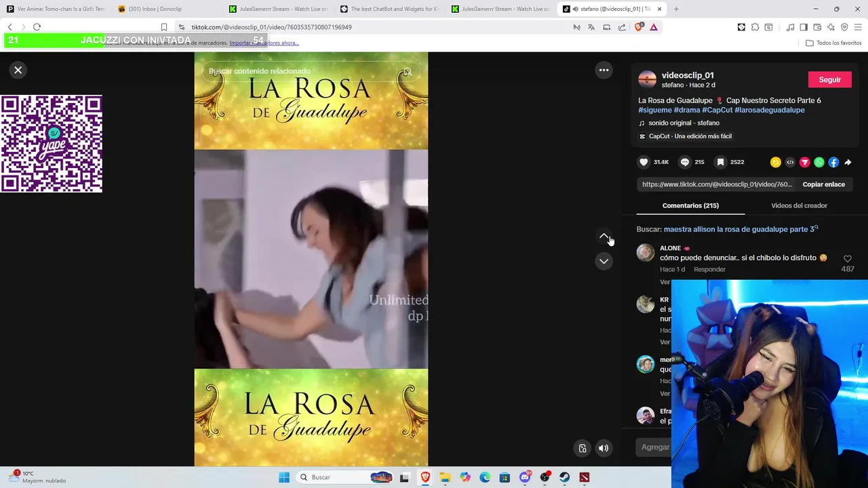Viewport: 868px width, 488px height.
Task: Get embed code with </> icon
Action: click(x=790, y=162)
